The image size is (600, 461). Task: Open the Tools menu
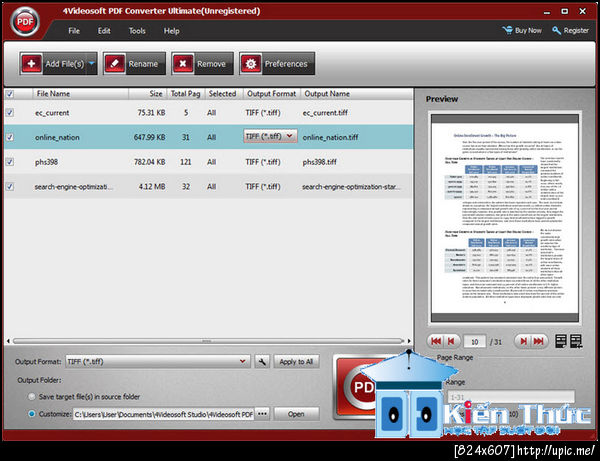(x=137, y=31)
